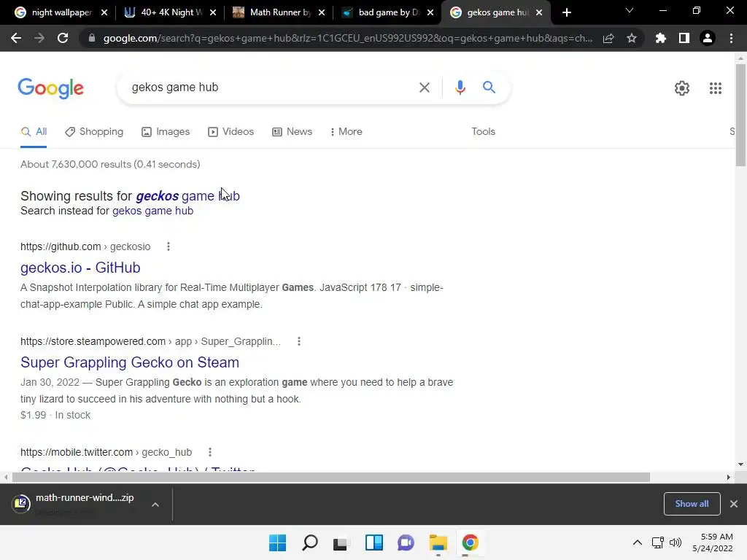Go to the Google logo homepage
The height and width of the screenshot is (560, 747).
pyautogui.click(x=51, y=88)
